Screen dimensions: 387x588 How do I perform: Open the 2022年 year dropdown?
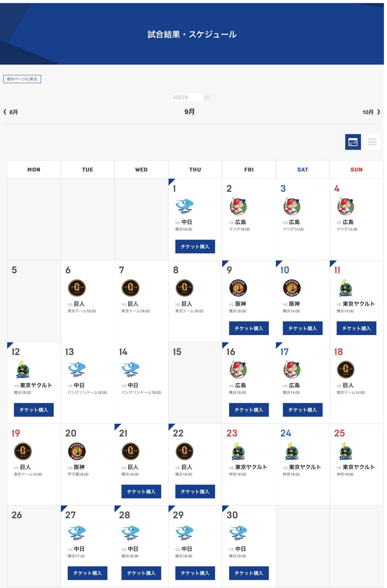(191, 97)
